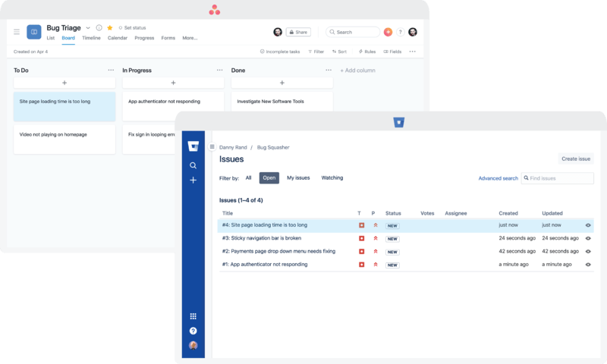Screen dimensions: 607x364
Task: Open Rules in the Asana toolbar
Action: pos(367,52)
